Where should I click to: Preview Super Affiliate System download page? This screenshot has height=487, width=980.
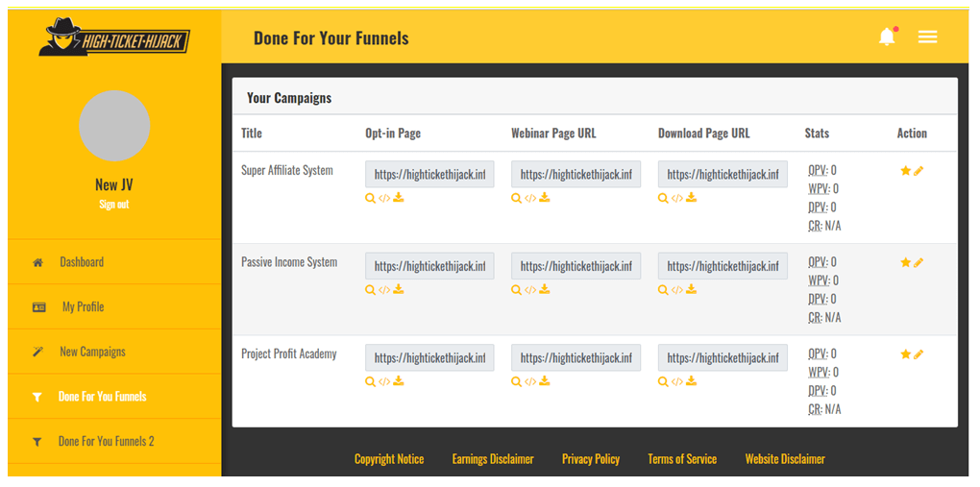point(663,198)
